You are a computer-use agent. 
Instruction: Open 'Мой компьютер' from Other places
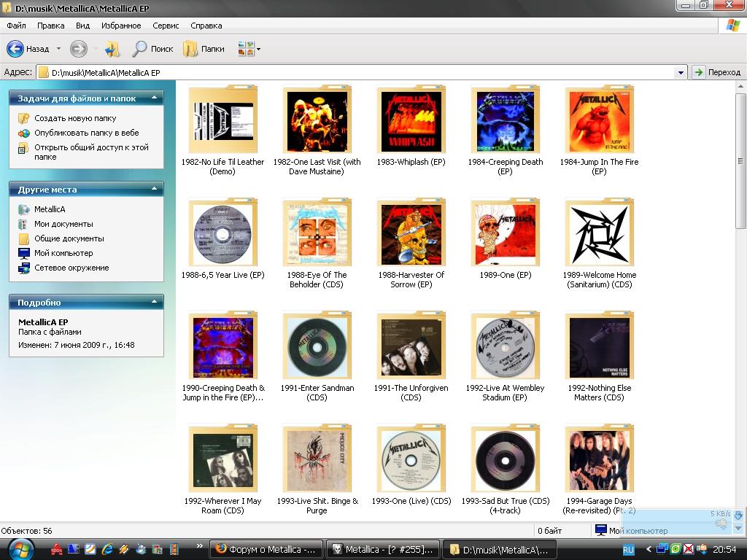[63, 253]
